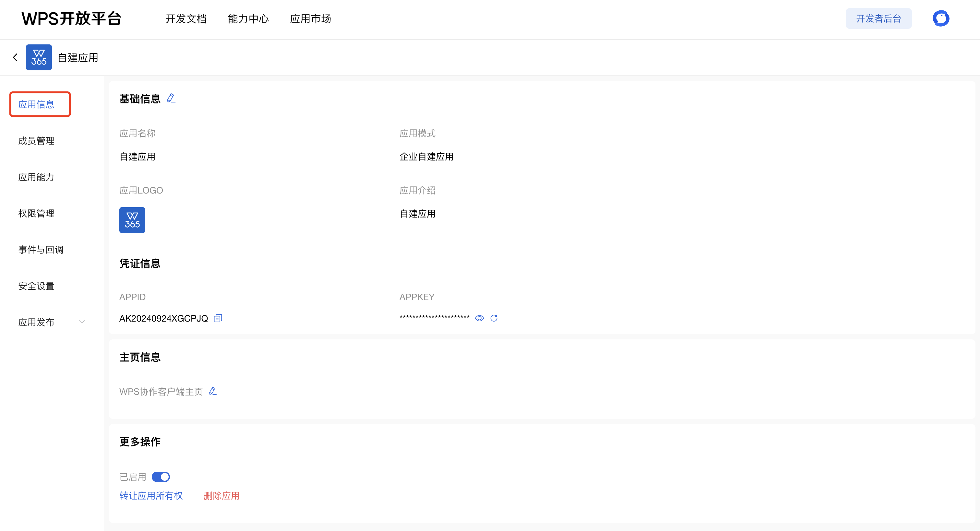This screenshot has height=531, width=980.
Task: Go to 应用市场 in top navigation
Action: (x=310, y=18)
